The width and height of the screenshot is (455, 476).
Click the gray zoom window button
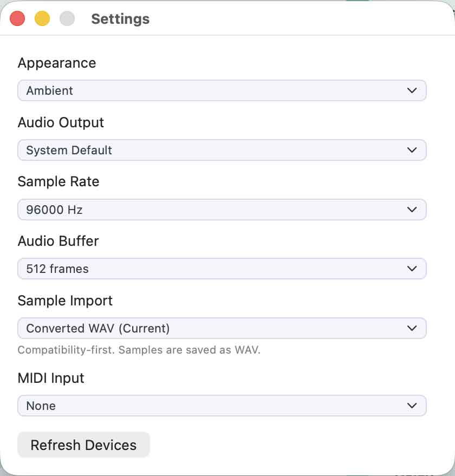(67, 19)
